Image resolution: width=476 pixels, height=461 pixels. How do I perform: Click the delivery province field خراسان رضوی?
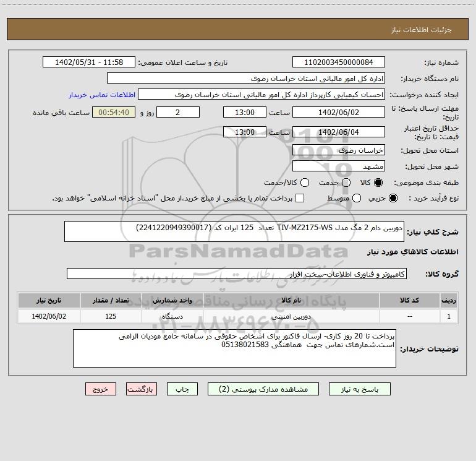(339, 150)
